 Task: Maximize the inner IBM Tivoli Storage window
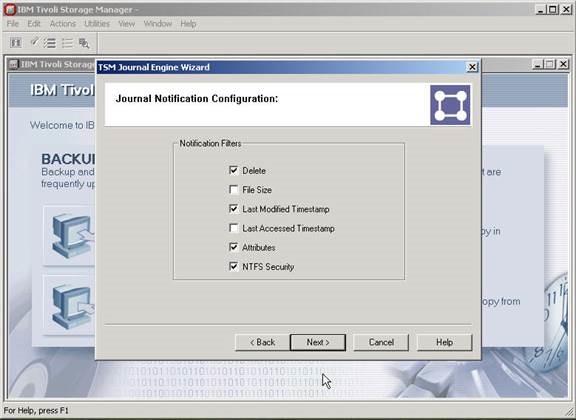tap(550, 65)
